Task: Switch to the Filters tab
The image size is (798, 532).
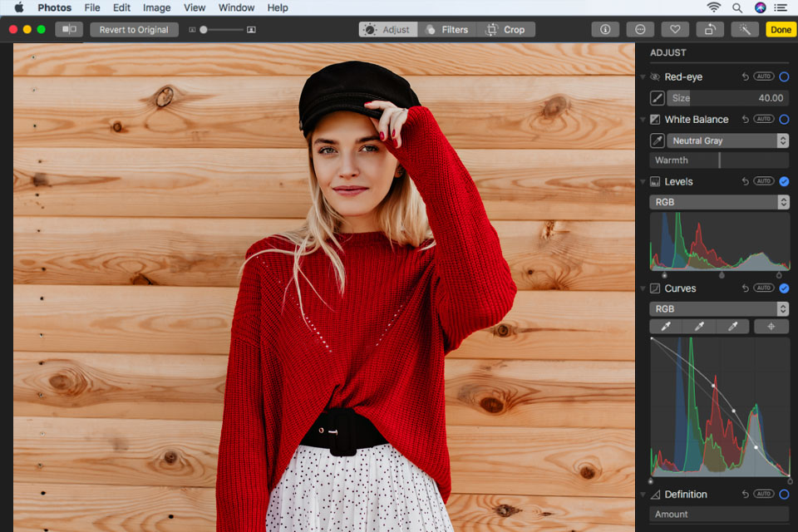Action: [447, 30]
